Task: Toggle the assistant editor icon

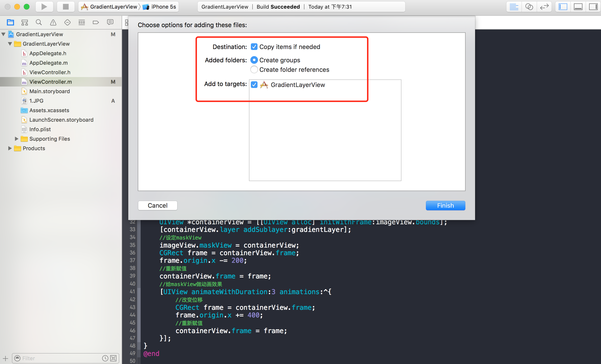Action: coord(529,6)
